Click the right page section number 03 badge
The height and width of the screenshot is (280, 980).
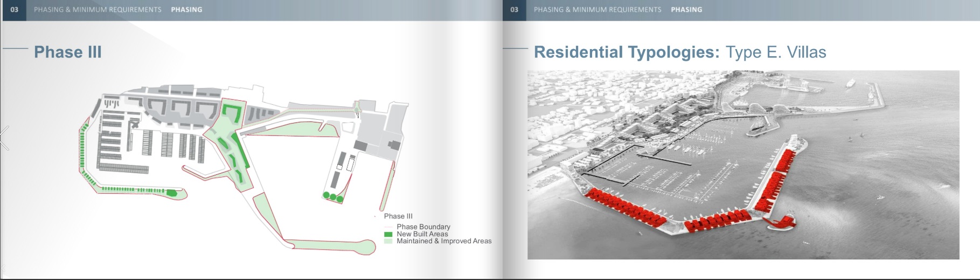tap(515, 10)
